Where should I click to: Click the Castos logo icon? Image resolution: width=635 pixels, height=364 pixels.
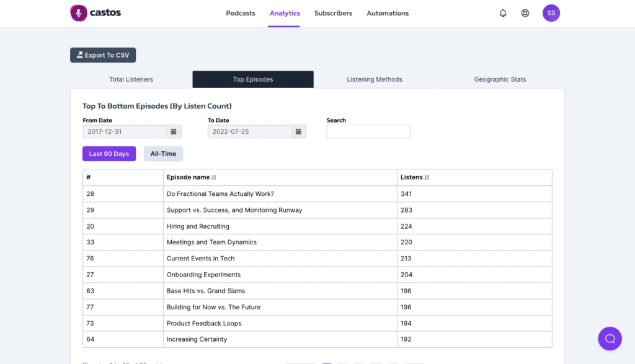pos(79,13)
